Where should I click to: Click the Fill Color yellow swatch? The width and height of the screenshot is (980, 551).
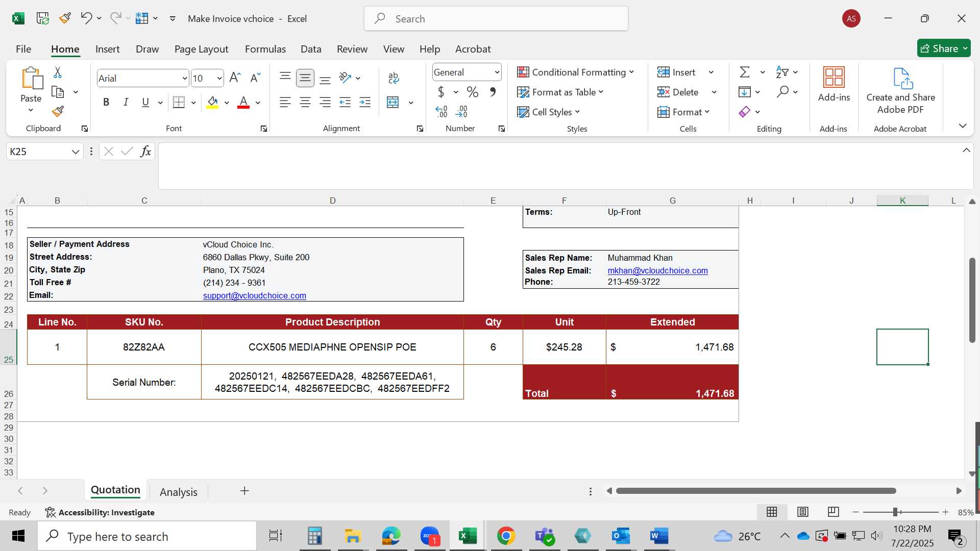pyautogui.click(x=212, y=102)
